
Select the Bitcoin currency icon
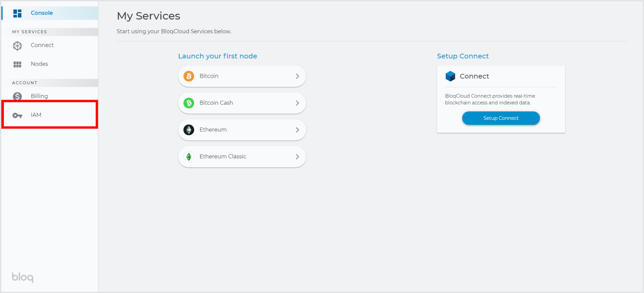tap(189, 76)
